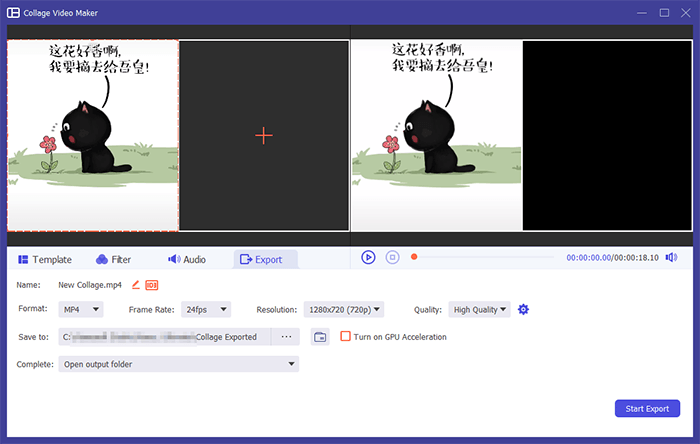Switch to the Template tab
Viewport: 700px width, 444px height.
[45, 259]
